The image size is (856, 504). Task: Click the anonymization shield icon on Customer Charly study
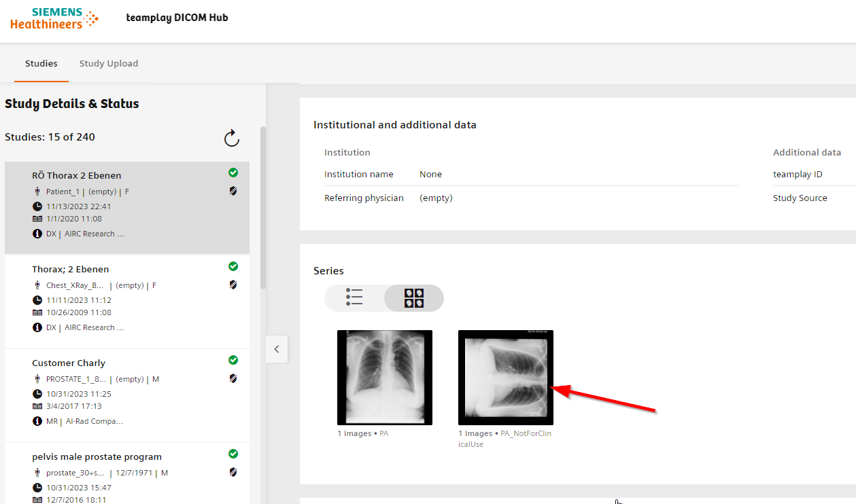coord(233,378)
